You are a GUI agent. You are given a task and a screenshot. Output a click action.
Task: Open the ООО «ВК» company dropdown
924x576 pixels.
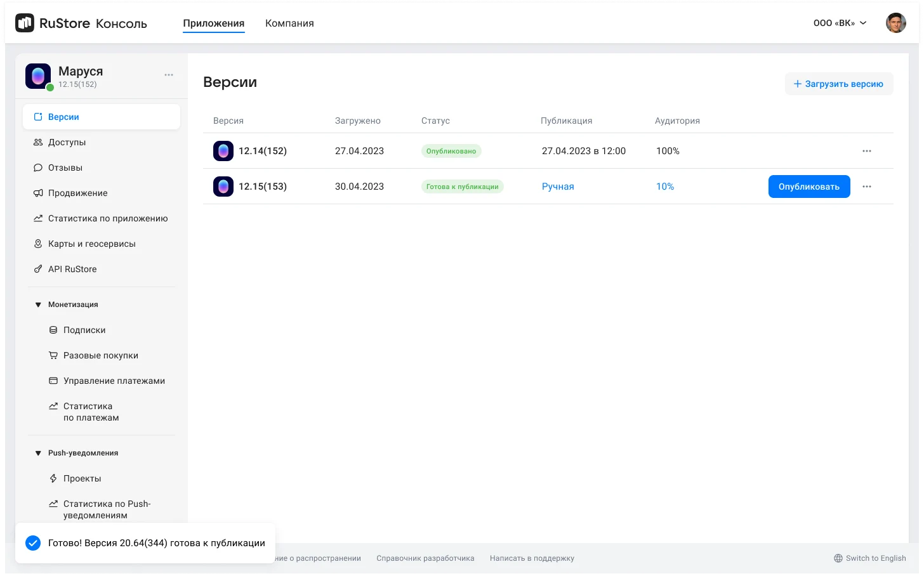point(840,23)
